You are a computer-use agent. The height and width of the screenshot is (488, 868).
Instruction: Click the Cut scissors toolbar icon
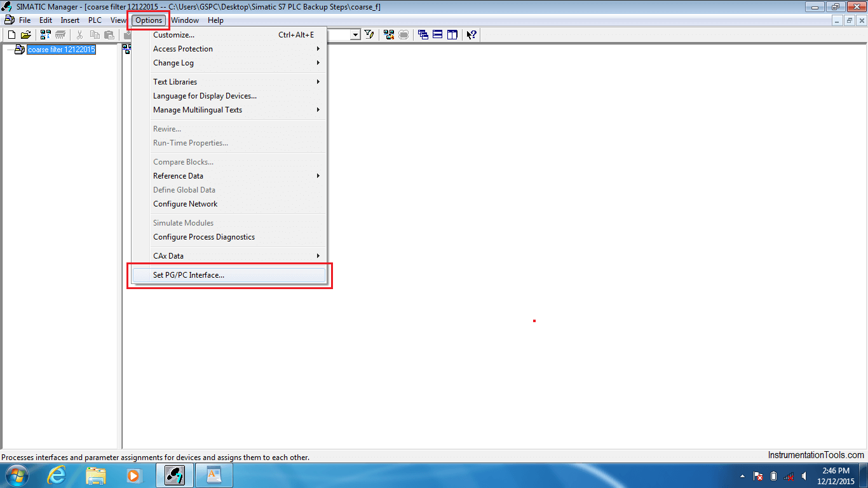click(80, 35)
